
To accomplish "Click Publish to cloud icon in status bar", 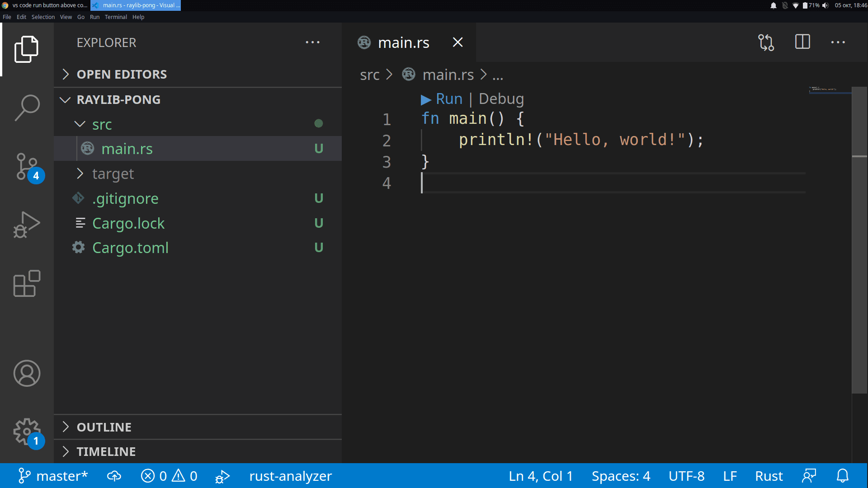I will (114, 476).
